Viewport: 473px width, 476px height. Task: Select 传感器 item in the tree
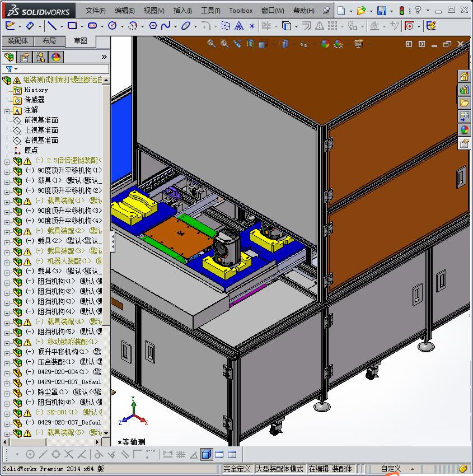tap(34, 100)
